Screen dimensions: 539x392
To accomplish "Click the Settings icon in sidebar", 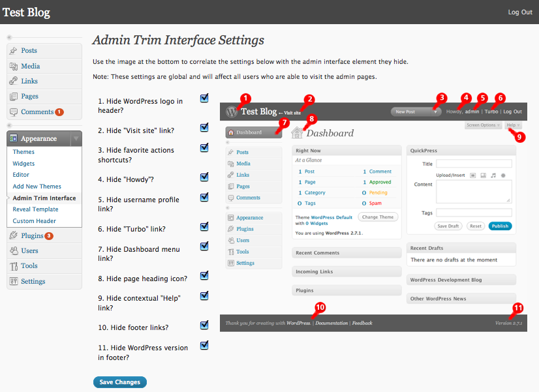I will click(x=14, y=281).
